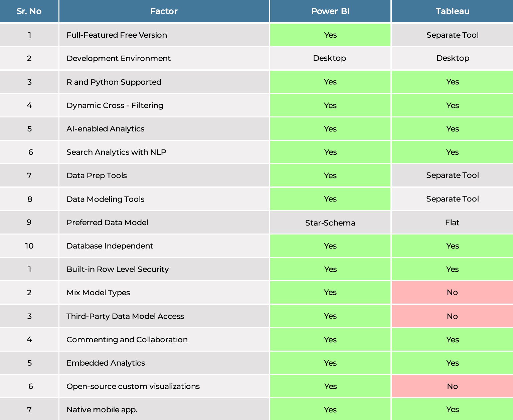Click Tableau 'Yes' for Database Independent
Screen dimensions: 513x420
click(x=453, y=246)
